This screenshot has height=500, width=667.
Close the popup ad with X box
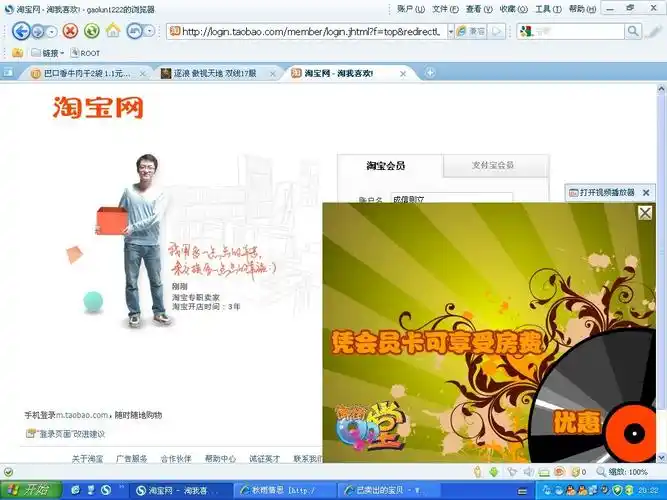pos(645,213)
